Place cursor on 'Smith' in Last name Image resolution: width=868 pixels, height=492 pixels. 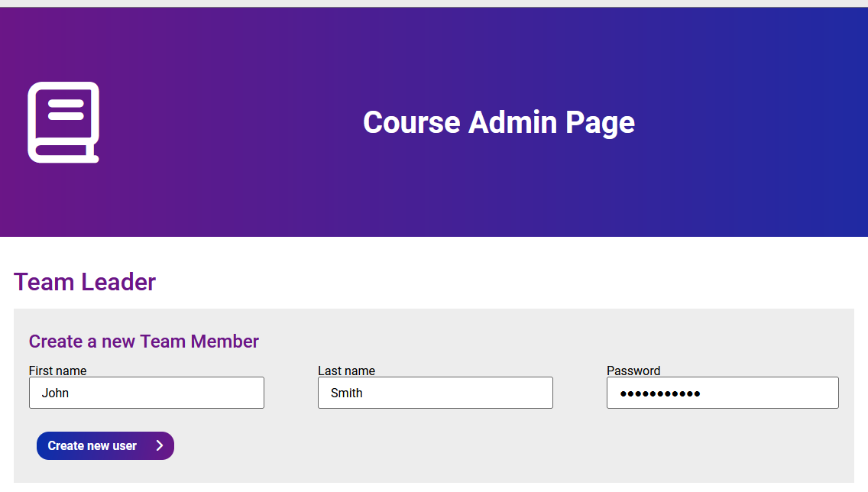tap(346, 393)
